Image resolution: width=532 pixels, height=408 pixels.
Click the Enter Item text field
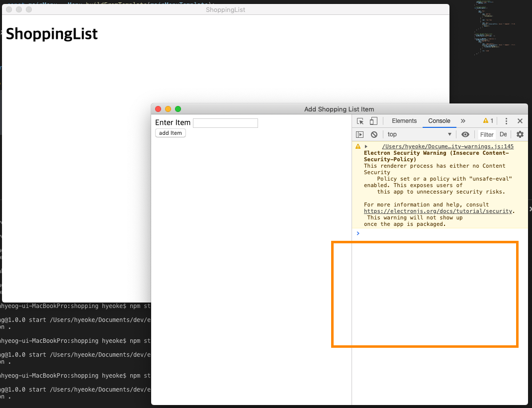(x=225, y=123)
